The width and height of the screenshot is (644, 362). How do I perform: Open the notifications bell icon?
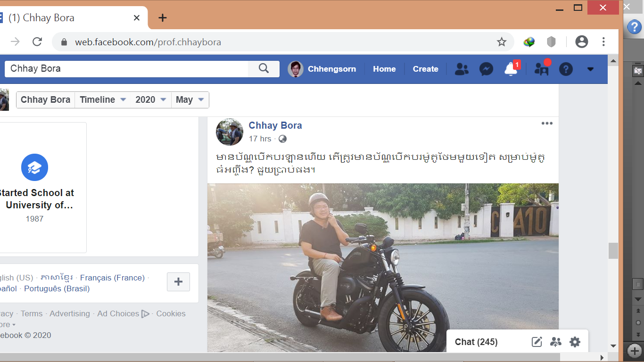click(x=511, y=69)
